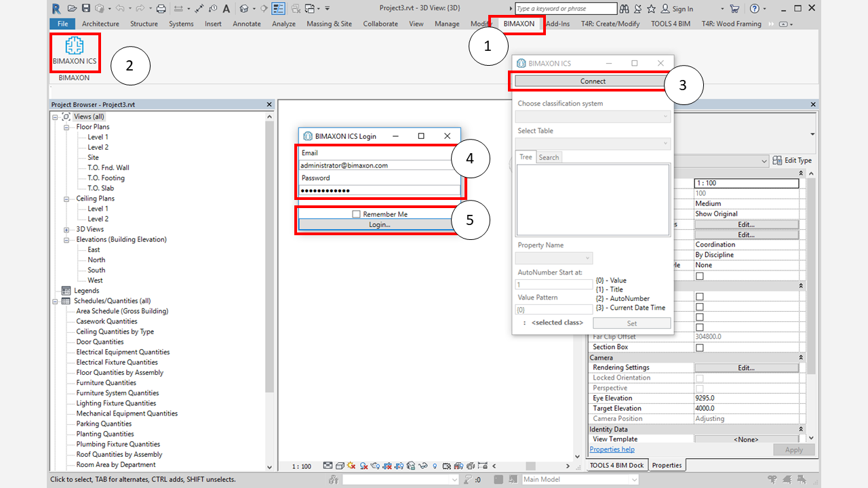Screen dimensions: 868x488
Task: Click the Edit Type icon in Properties
Action: point(778,161)
